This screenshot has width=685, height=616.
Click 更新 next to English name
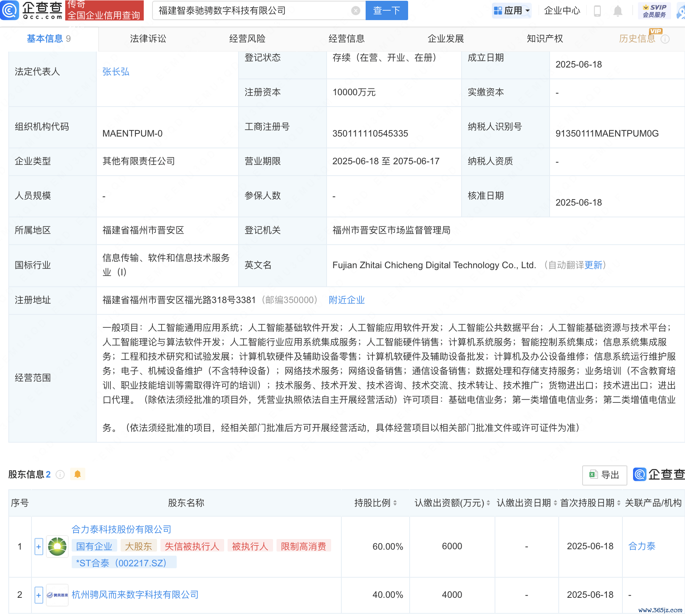pos(593,265)
